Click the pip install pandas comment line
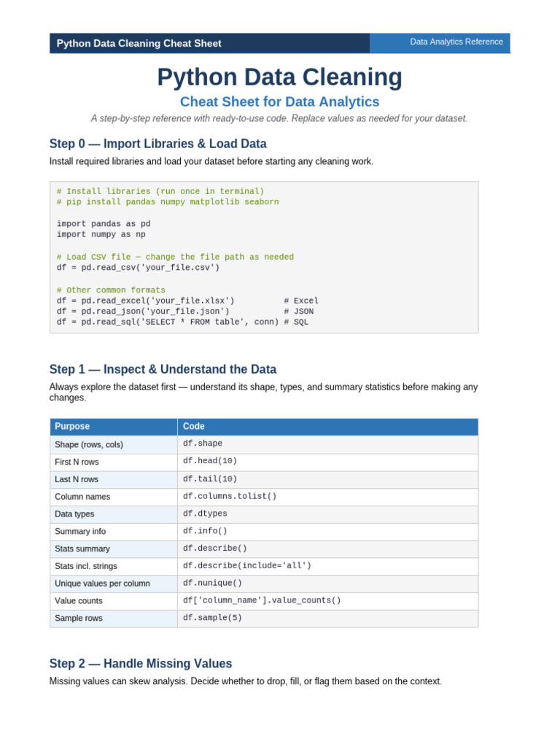560x747 pixels. pyautogui.click(x=168, y=201)
